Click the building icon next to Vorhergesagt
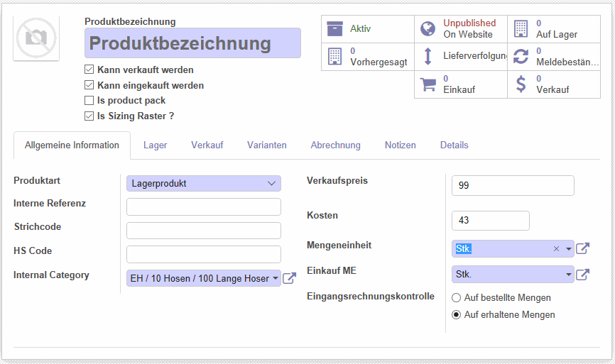 [x=334, y=57]
